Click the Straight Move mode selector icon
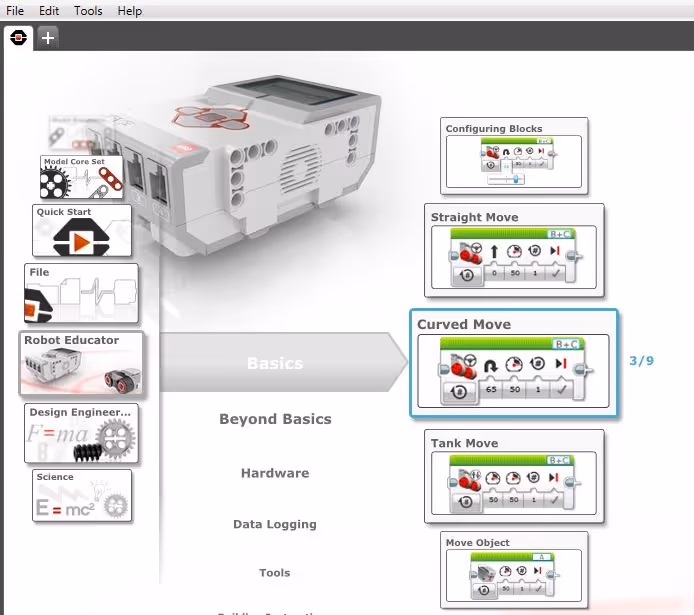Image resolution: width=694 pixels, height=615 pixels. tap(467, 276)
